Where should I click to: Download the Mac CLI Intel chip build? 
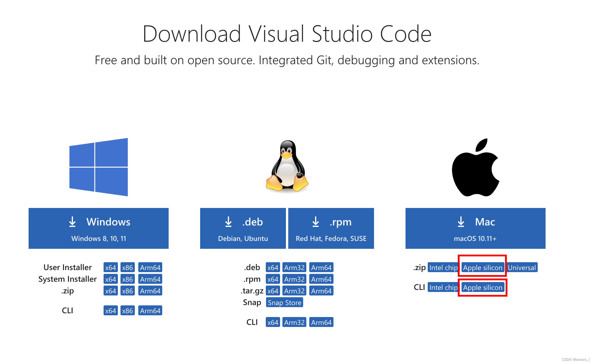[443, 287]
